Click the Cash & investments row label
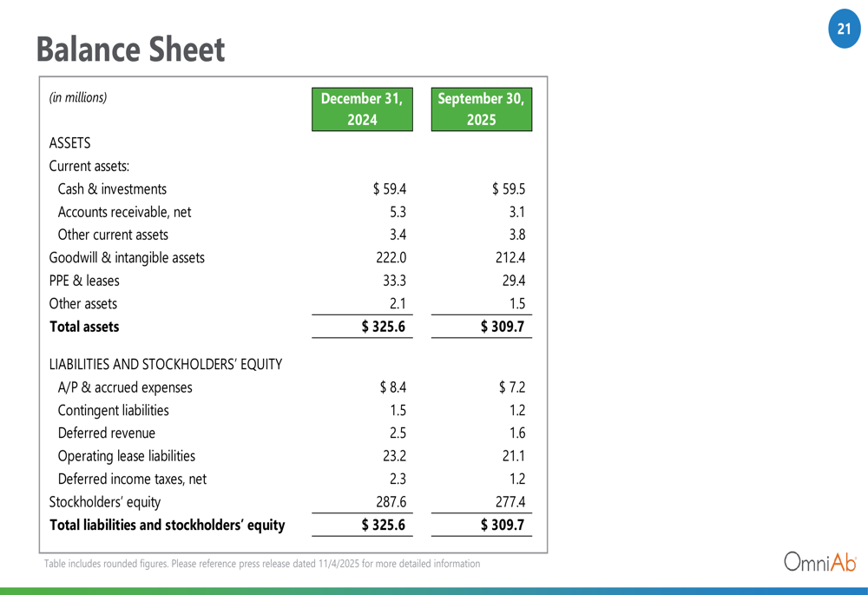Viewport: 868px width, 595px height. [112, 188]
